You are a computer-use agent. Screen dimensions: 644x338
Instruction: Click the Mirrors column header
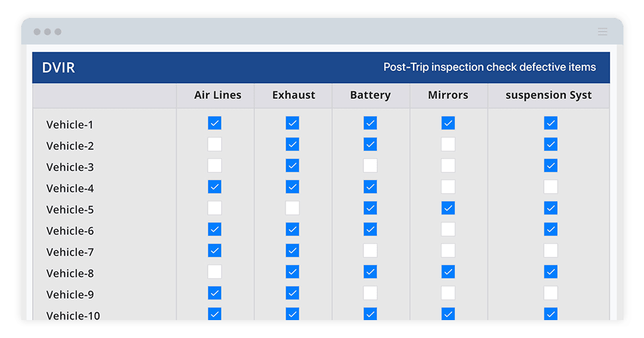pos(448,95)
